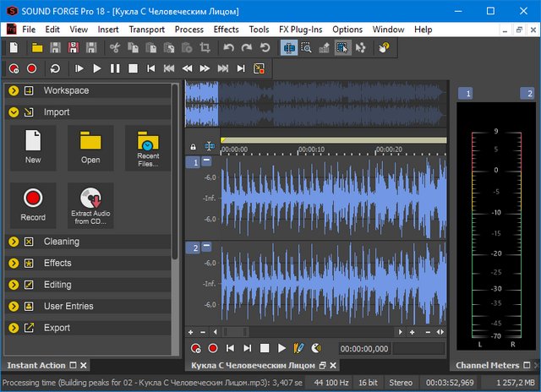Collapse the Import section
Screen dimensions: 541x392
14,112
